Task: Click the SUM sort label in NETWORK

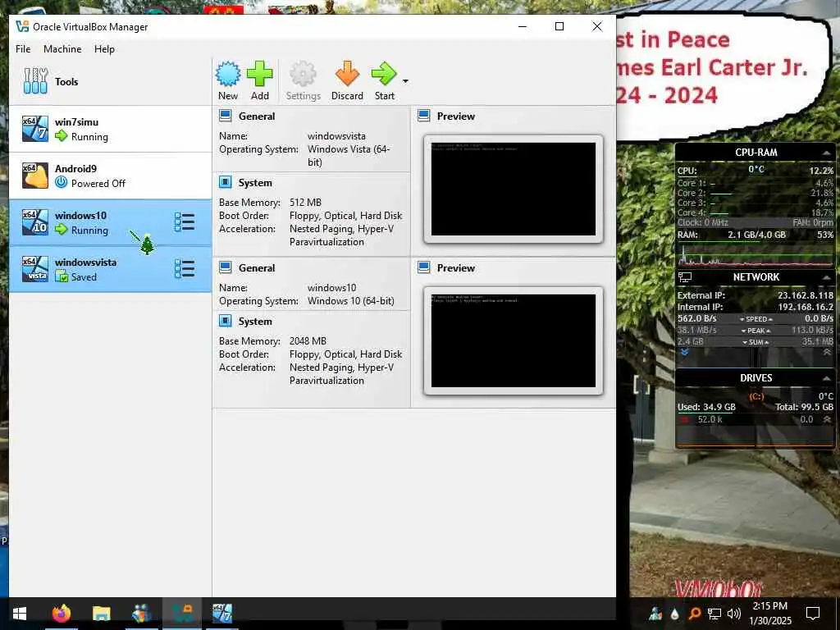Action: [x=756, y=342]
